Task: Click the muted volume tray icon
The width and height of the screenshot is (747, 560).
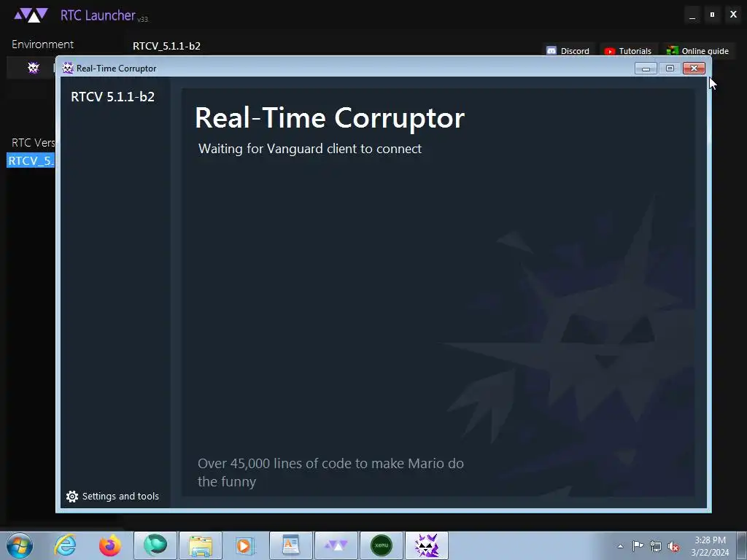Action: 673,546
